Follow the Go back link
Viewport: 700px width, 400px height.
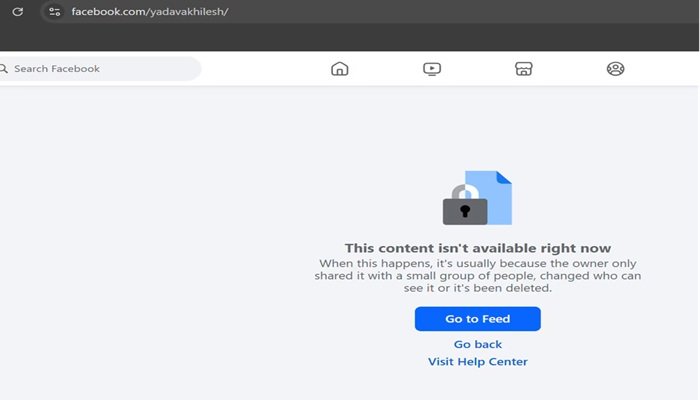tap(478, 344)
